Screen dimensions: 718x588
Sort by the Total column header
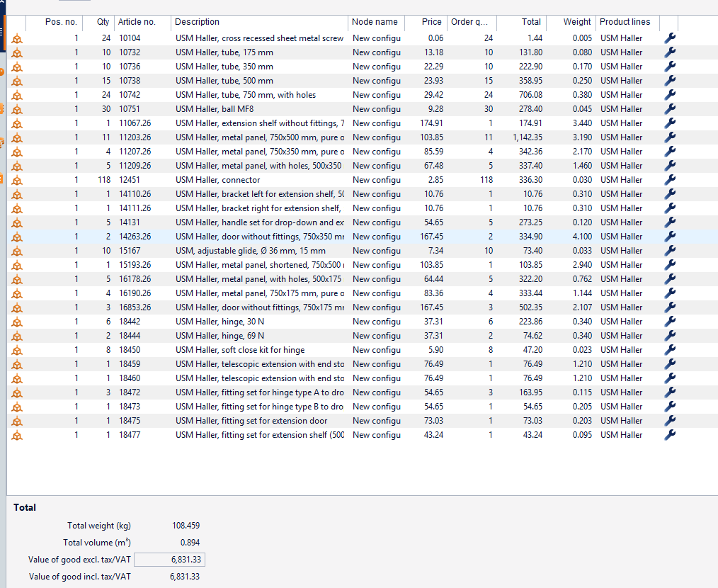click(x=521, y=22)
